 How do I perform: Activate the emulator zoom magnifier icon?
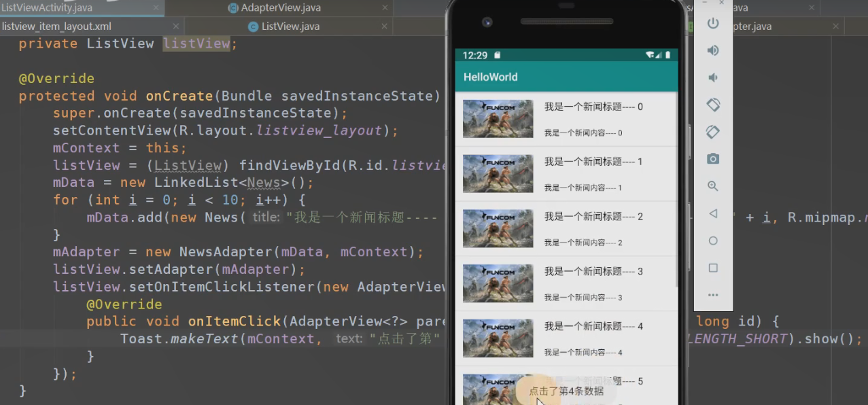(x=713, y=186)
